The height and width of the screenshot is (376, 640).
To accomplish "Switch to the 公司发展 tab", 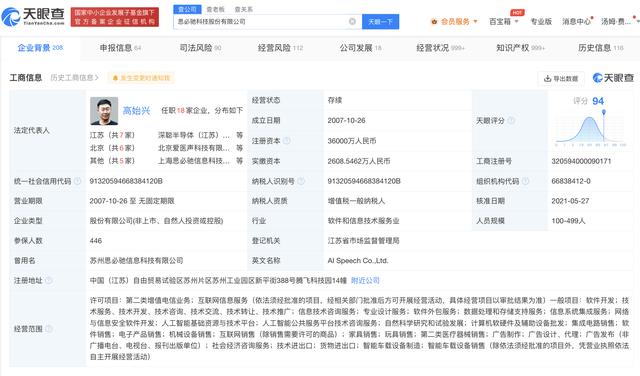I will 360,48.
